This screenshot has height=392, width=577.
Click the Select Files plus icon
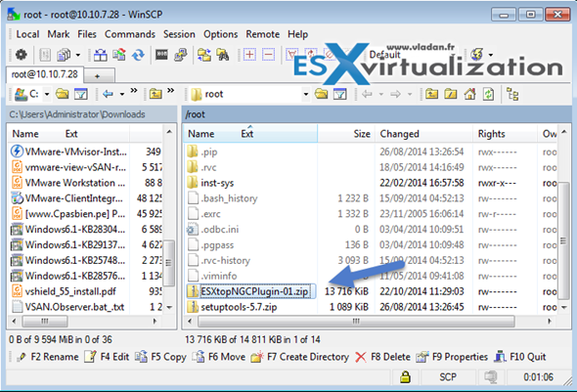249,55
